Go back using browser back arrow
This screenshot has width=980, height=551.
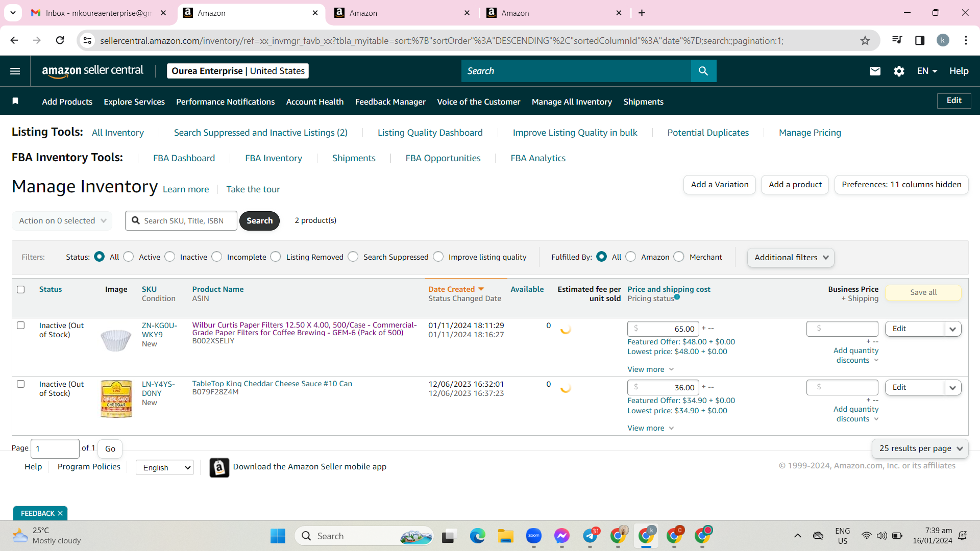pyautogui.click(x=14, y=40)
